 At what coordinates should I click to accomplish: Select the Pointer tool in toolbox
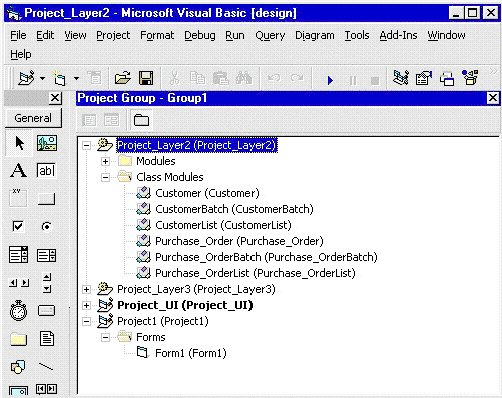click(x=19, y=143)
